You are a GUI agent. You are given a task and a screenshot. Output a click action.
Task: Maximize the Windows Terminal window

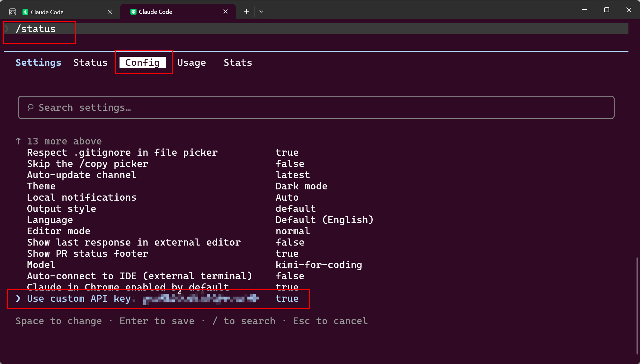coord(607,10)
